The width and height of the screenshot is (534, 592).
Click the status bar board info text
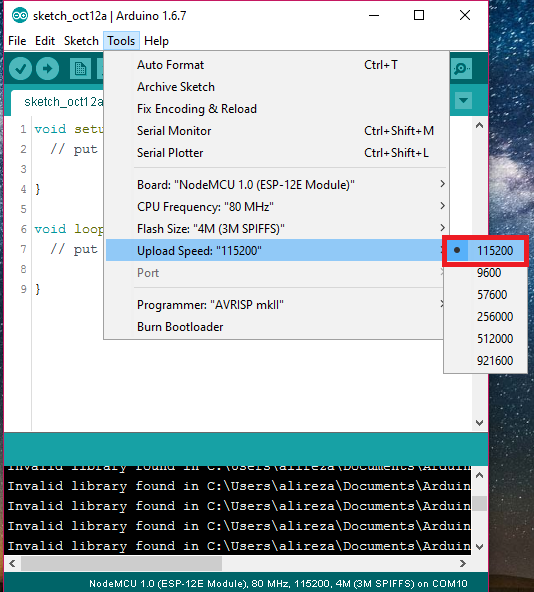[x=278, y=584]
